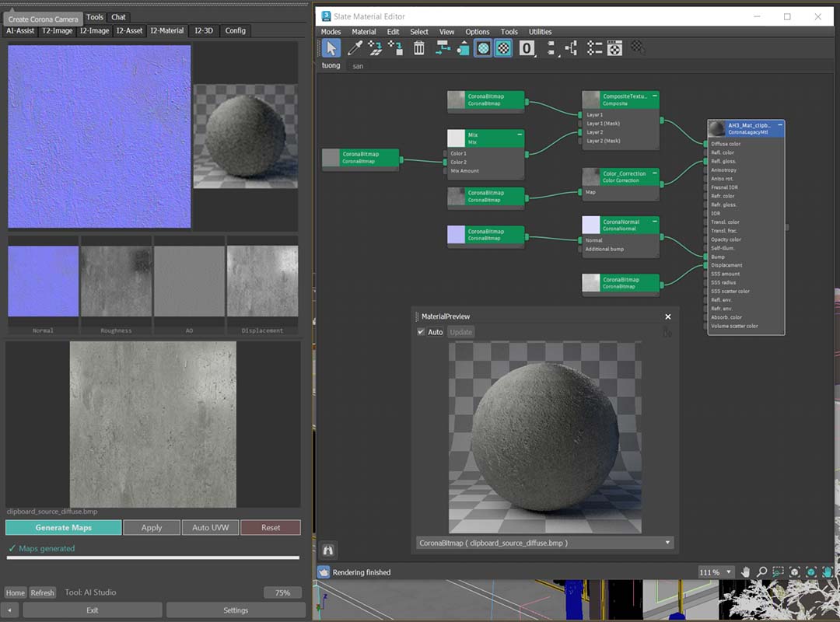This screenshot has height=622, width=840.
Task: Select the node selection arrow tool
Action: [331, 47]
